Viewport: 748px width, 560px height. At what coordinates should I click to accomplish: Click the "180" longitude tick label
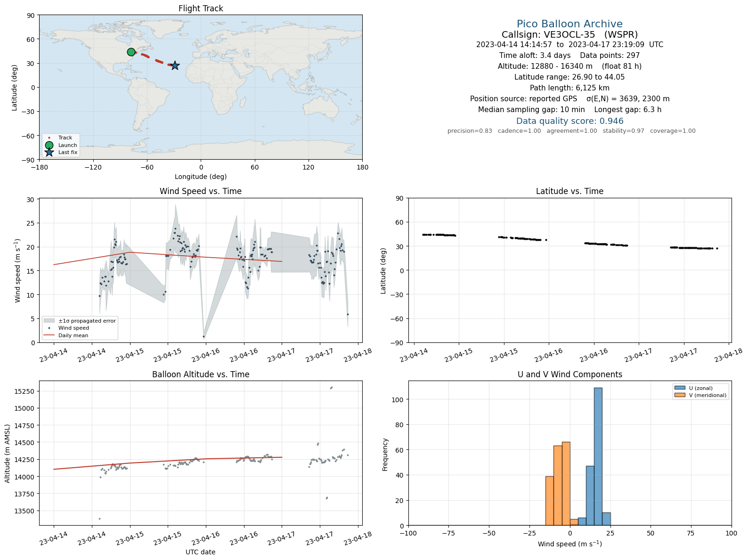[362, 167]
